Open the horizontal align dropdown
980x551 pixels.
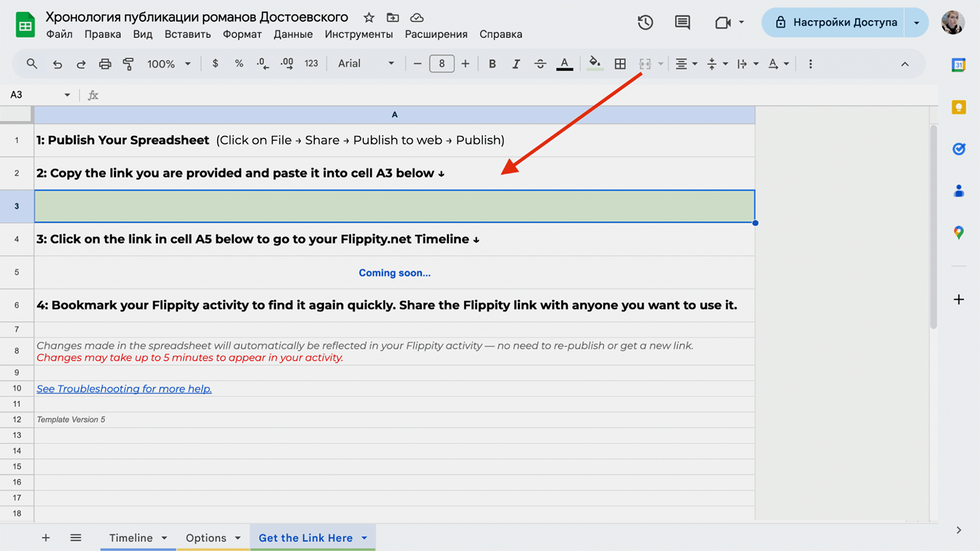tap(686, 64)
